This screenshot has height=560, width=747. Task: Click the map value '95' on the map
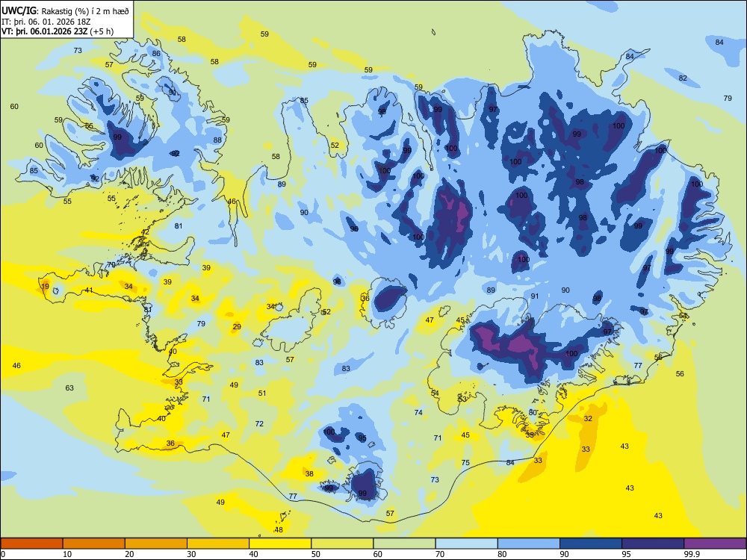[x=362, y=438]
